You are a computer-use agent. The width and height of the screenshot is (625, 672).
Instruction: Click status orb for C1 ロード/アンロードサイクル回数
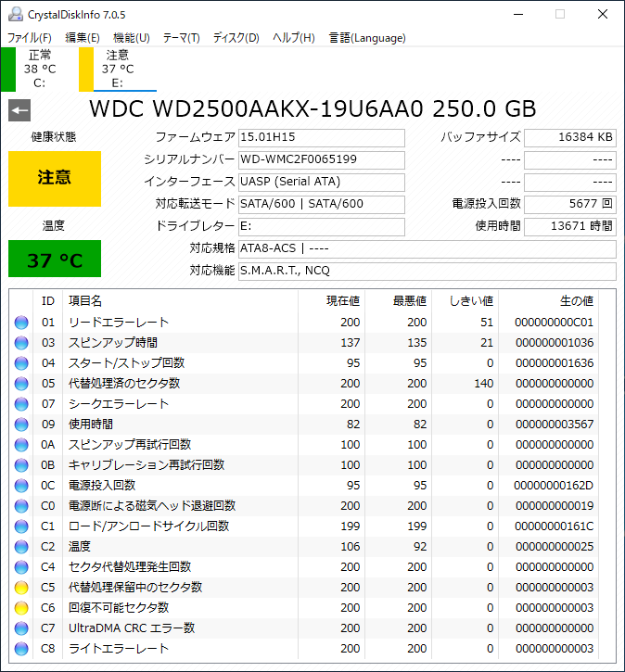click(21, 526)
